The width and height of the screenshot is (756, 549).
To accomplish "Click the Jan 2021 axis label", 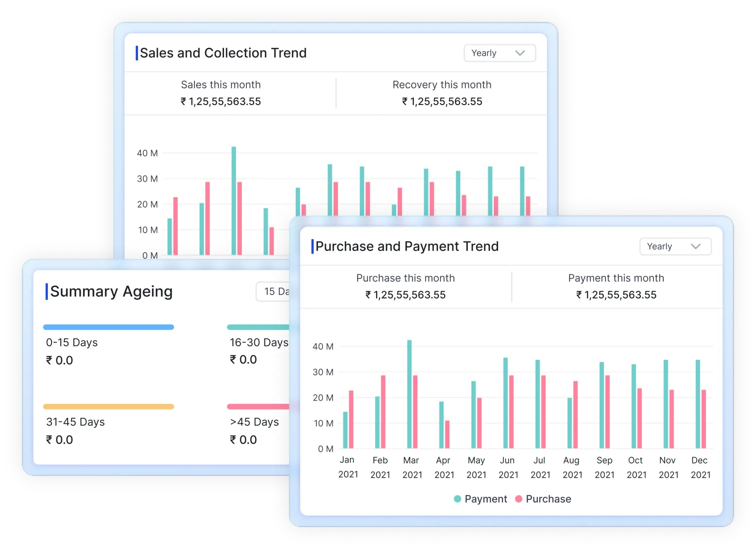I will click(348, 467).
